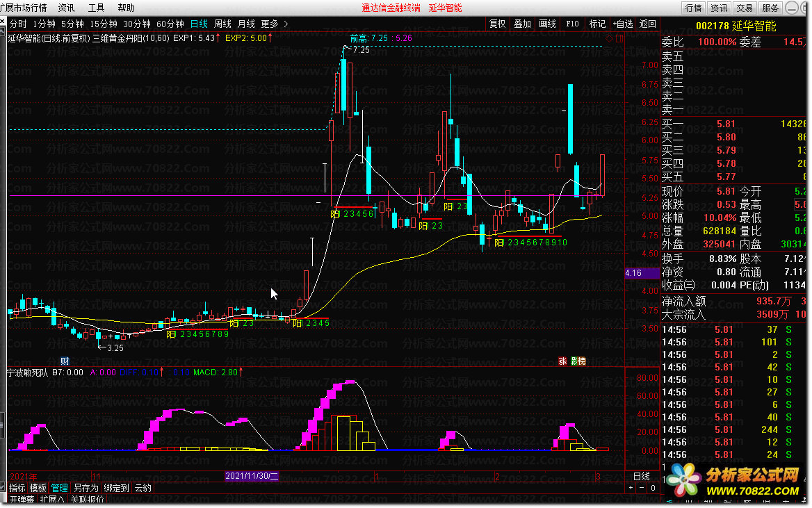Screen dimensions: 812x508
Task: Click the red 涨 badge icon
Action: [x=562, y=361]
